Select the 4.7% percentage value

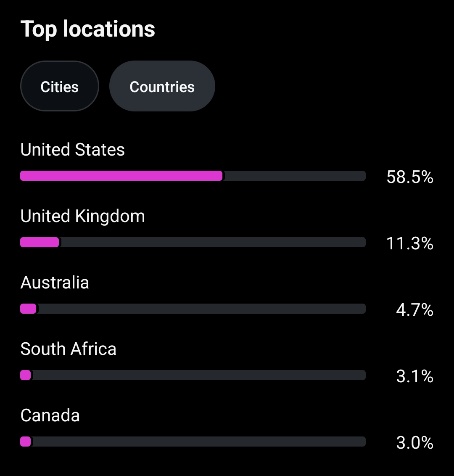tap(414, 310)
